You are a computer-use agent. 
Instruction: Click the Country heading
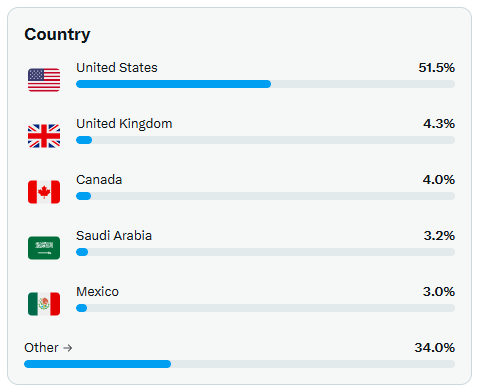[x=57, y=35]
